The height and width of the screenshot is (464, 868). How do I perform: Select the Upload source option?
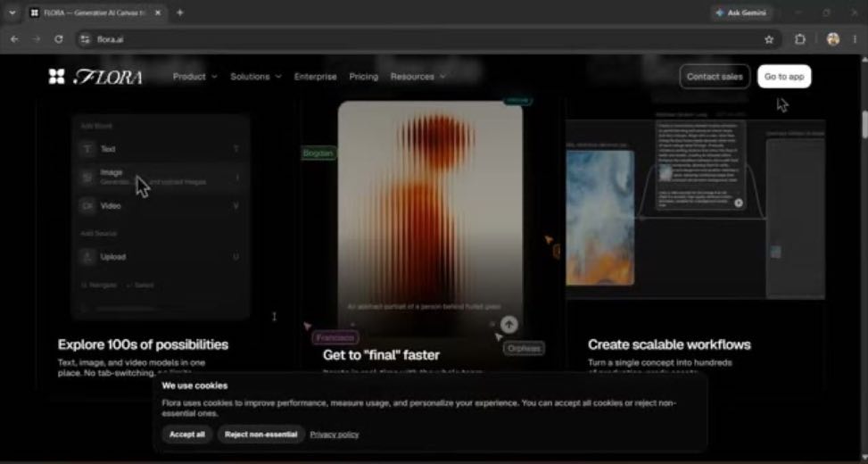(161, 257)
